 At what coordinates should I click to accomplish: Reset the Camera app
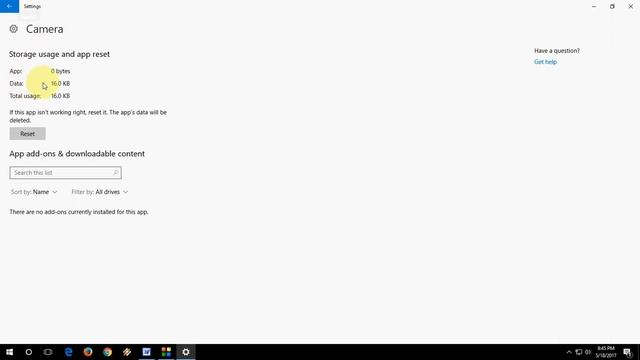pos(27,133)
